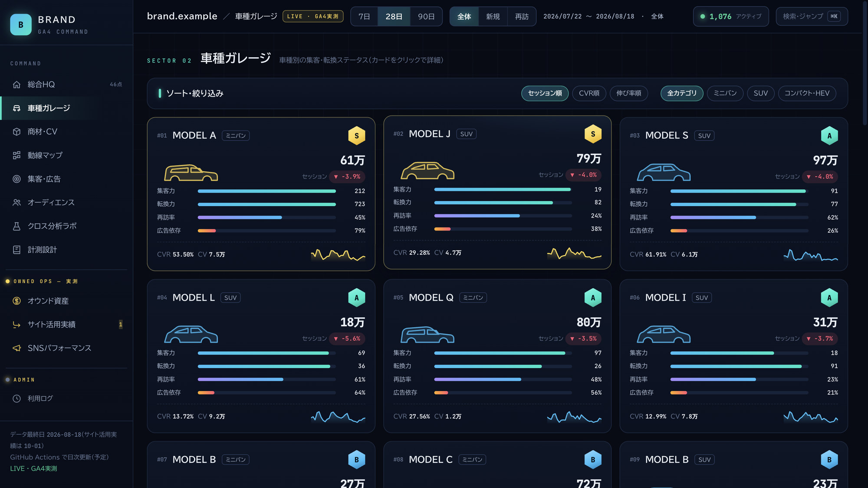The width and height of the screenshot is (868, 488).
Task: Open the 計測設計 document icon
Action: pyautogui.click(x=16, y=250)
